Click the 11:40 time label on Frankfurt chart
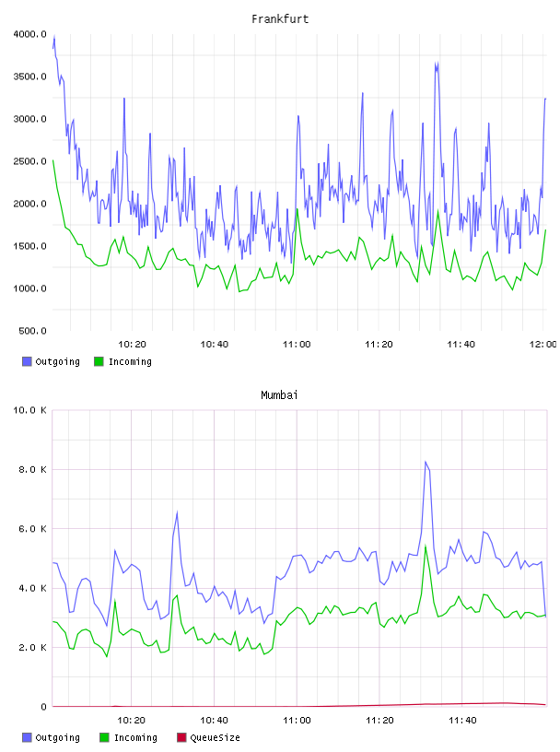Screen dimensions: 560x752 point(461,345)
